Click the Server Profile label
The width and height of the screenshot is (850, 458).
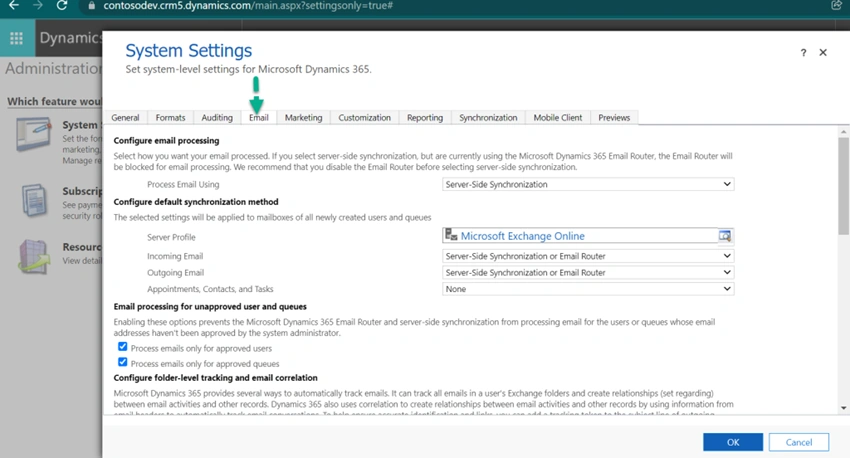(x=171, y=237)
